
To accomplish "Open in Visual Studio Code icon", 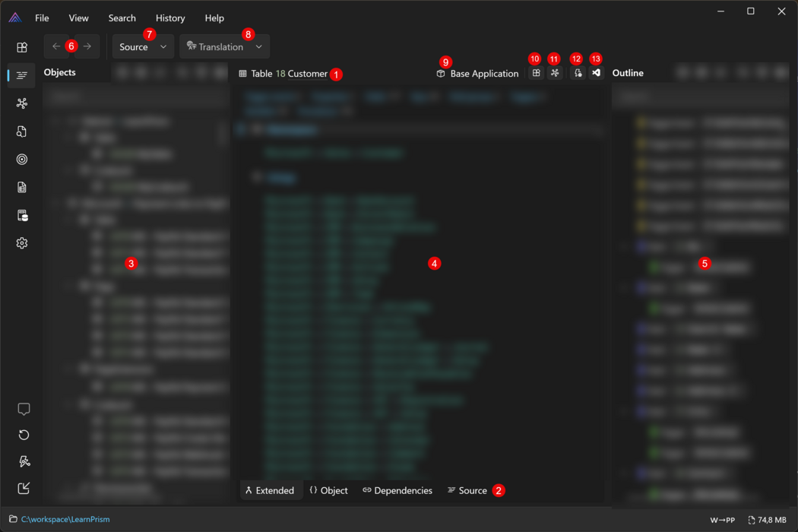I will coord(596,73).
